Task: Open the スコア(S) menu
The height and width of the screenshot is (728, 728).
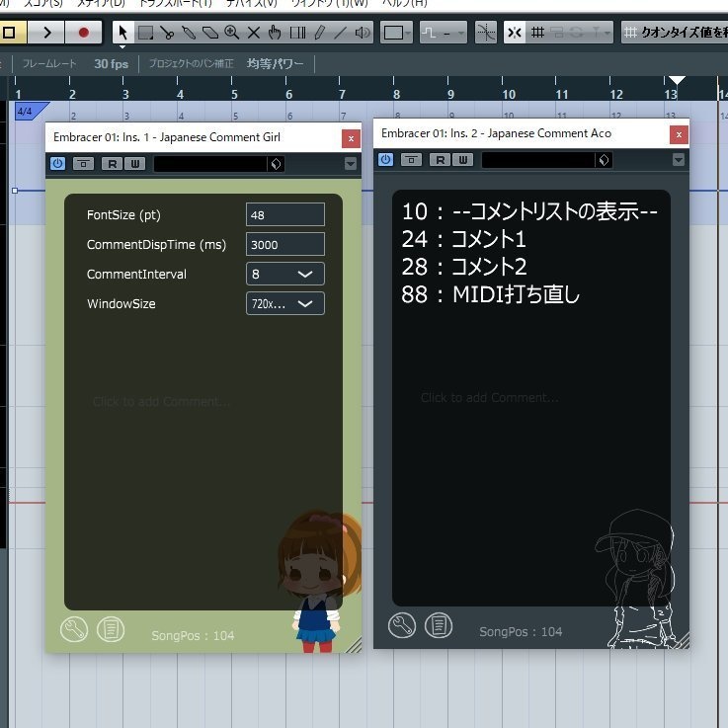Action: [x=42, y=4]
